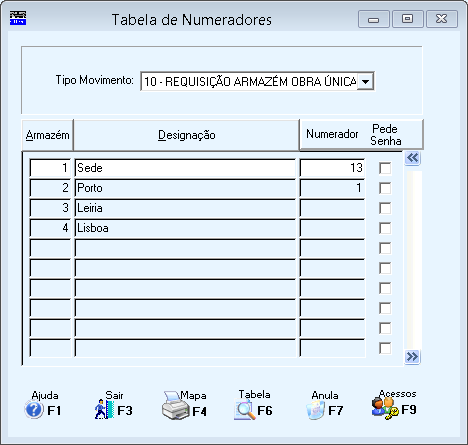This screenshot has height=445, width=468.
Task: Click the application icon in the title bar
Action: click(x=18, y=18)
